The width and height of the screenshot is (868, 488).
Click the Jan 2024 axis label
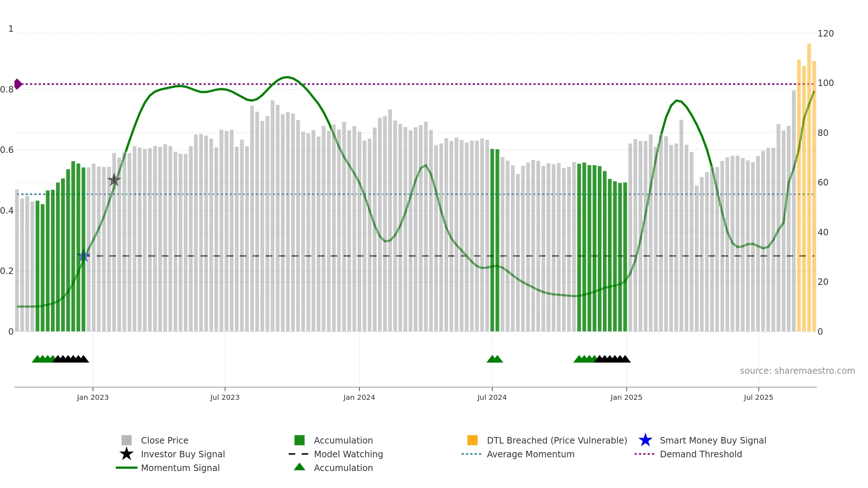(x=359, y=398)
